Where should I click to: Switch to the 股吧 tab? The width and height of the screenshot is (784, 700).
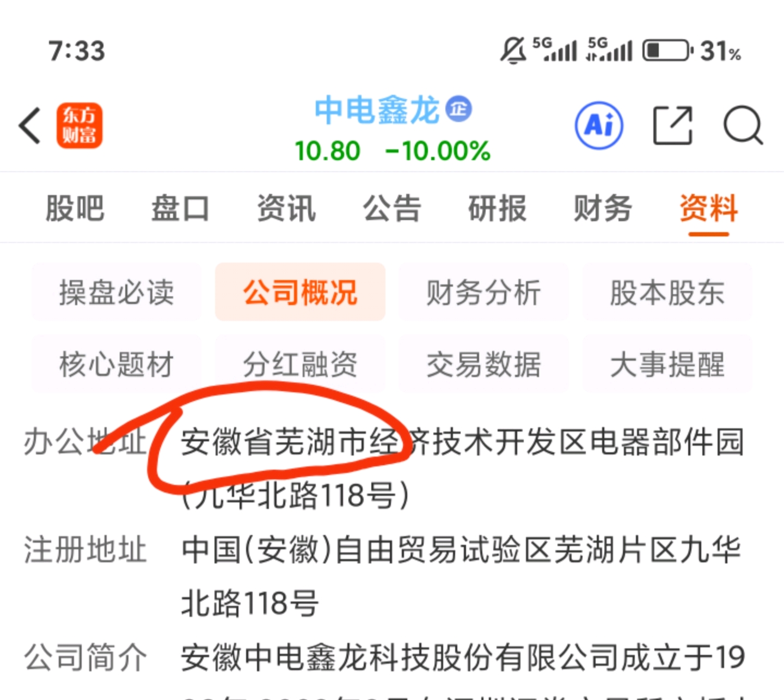coord(75,208)
